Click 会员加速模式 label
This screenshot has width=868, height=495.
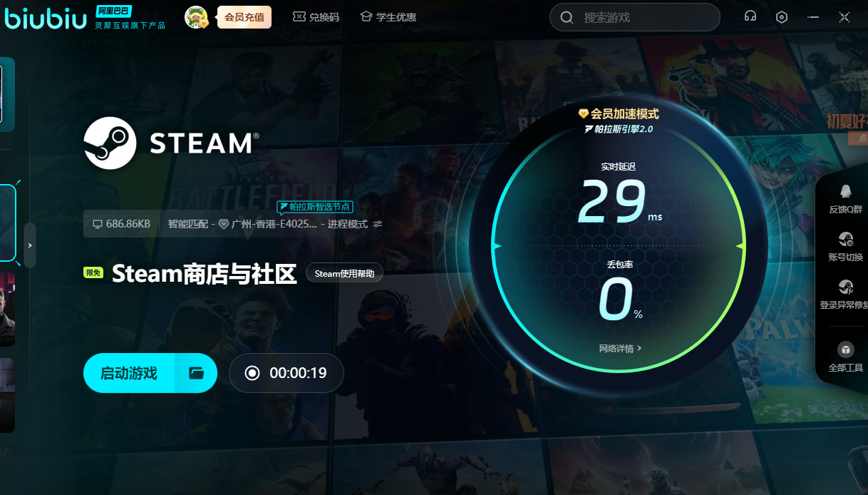click(x=619, y=114)
